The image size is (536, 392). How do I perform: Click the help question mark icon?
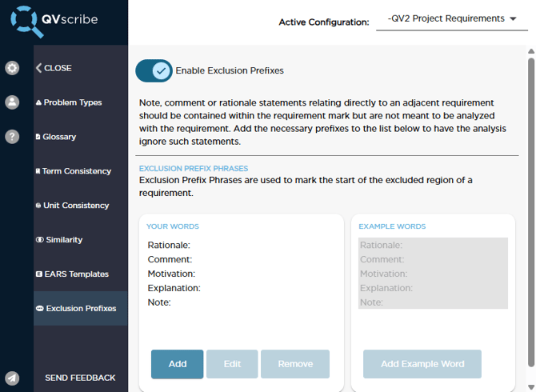12,136
